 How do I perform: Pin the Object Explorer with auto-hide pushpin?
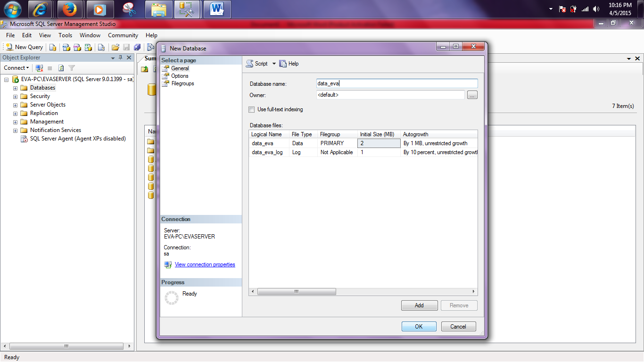121,58
